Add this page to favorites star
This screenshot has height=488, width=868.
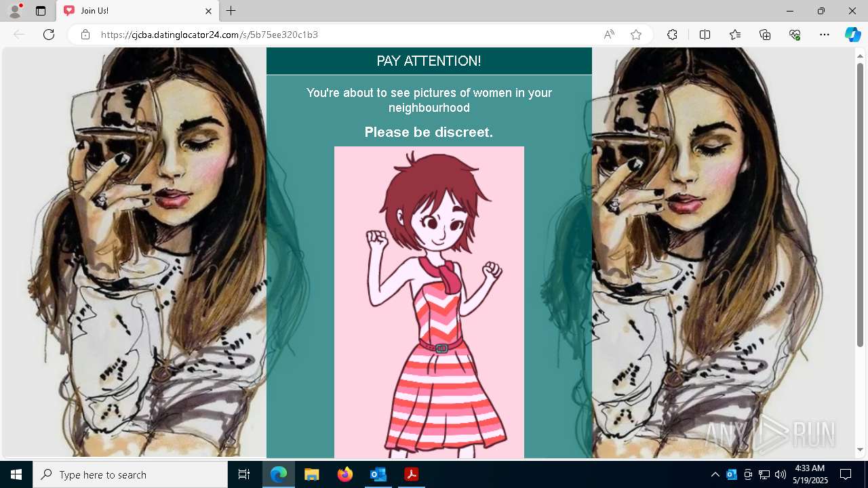pos(636,35)
